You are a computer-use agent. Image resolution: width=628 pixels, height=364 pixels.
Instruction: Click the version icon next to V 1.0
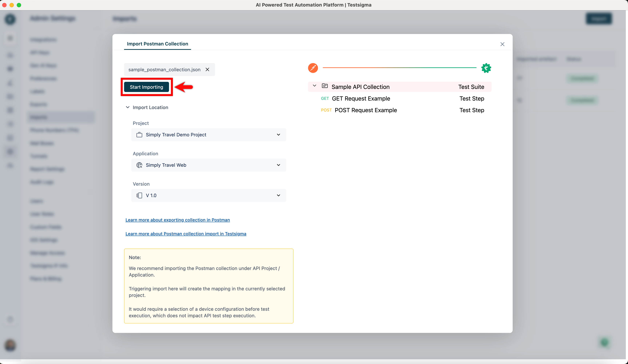(x=139, y=195)
